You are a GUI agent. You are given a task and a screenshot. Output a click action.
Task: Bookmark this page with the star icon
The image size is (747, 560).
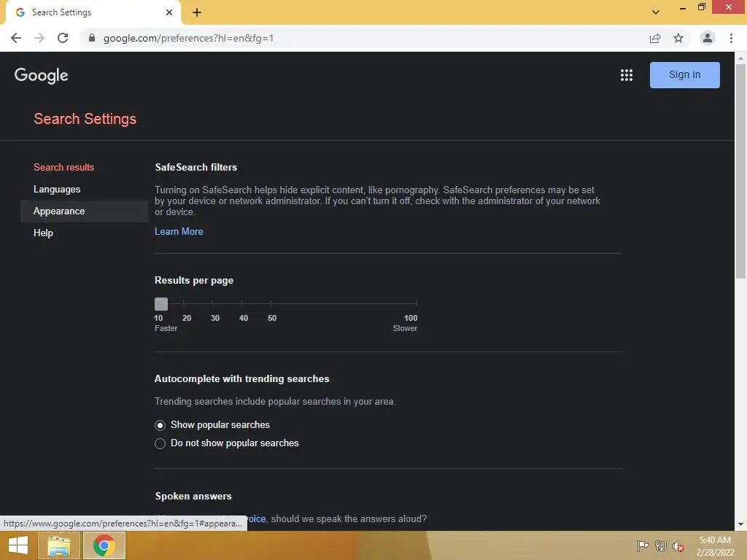(x=678, y=38)
